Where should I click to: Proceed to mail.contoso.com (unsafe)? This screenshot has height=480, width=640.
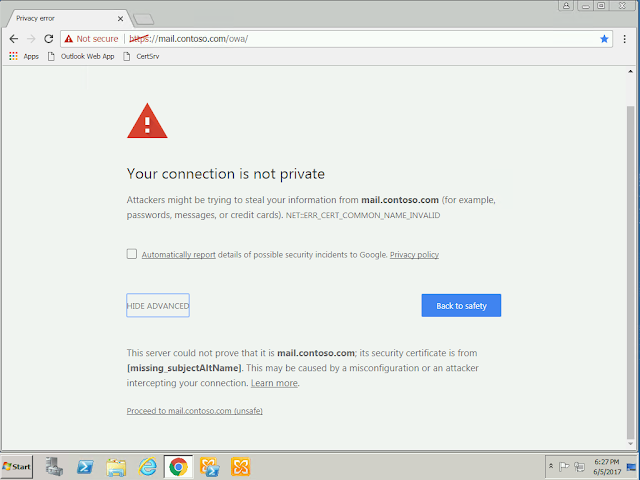pos(195,411)
